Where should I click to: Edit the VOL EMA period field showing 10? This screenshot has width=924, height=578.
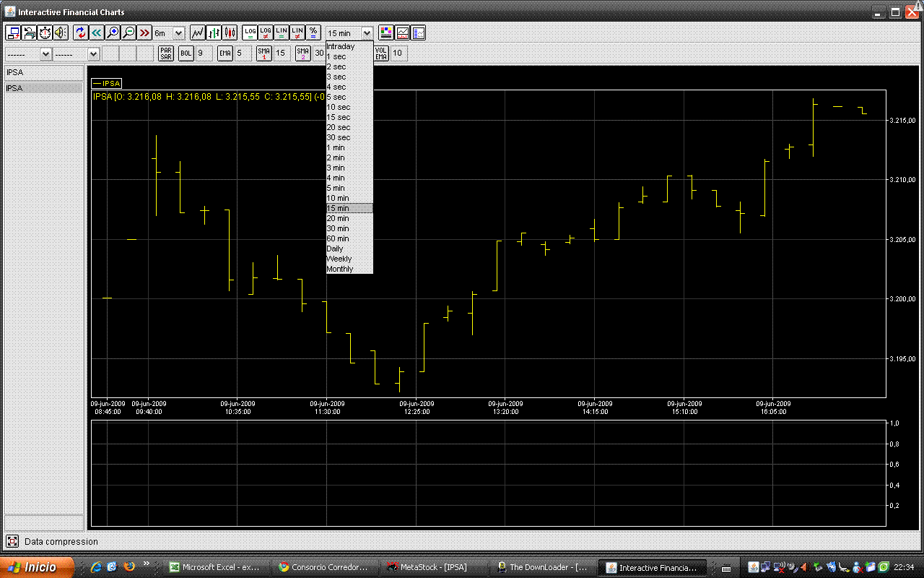(x=398, y=53)
